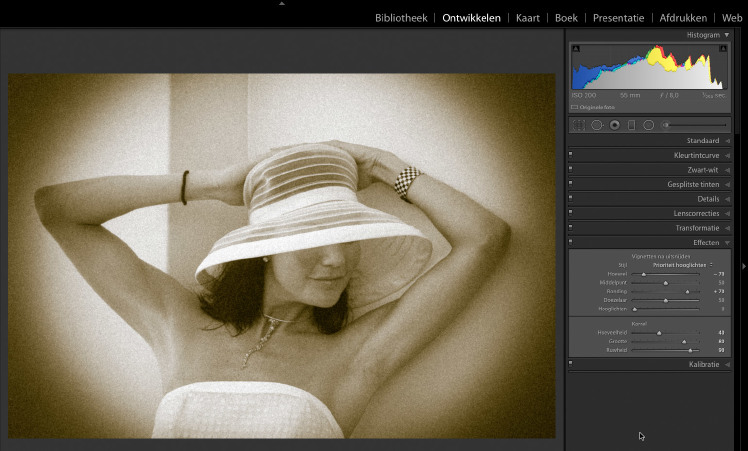Toggle the Zwart-wit panel on/off switch
The image size is (748, 451).
click(571, 169)
